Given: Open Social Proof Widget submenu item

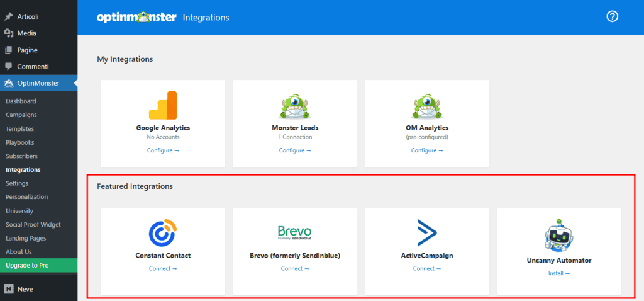Looking at the screenshot, I should (x=33, y=225).
